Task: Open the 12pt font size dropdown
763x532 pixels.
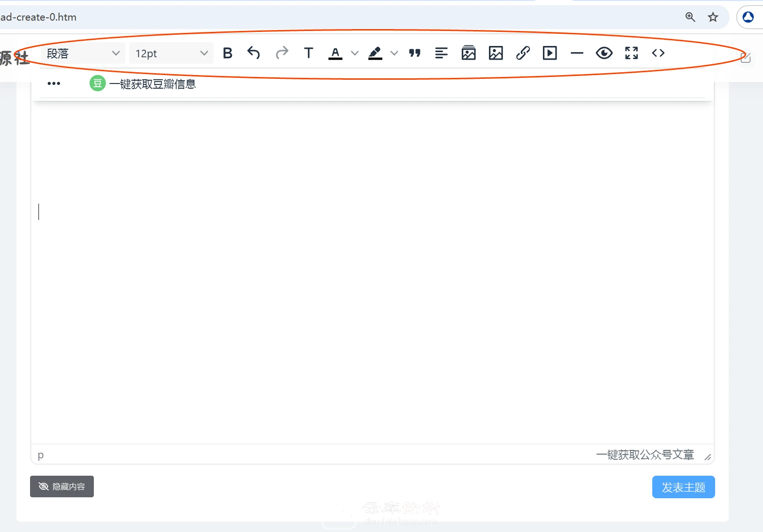Action: pos(171,53)
